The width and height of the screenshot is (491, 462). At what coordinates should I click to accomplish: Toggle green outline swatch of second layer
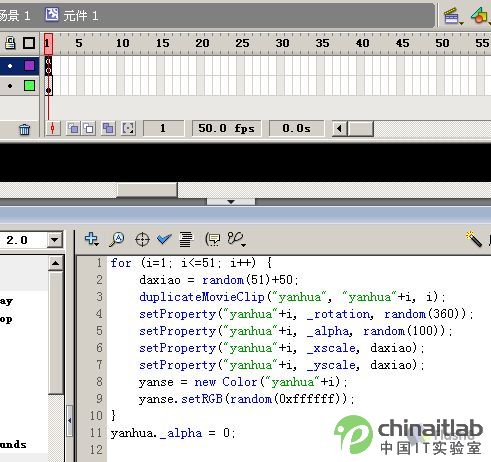[29, 86]
